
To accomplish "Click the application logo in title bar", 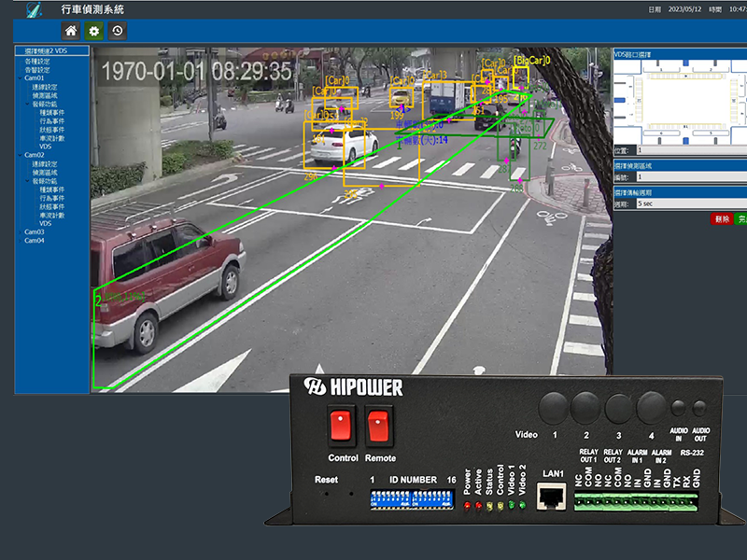I will (x=34, y=9).
